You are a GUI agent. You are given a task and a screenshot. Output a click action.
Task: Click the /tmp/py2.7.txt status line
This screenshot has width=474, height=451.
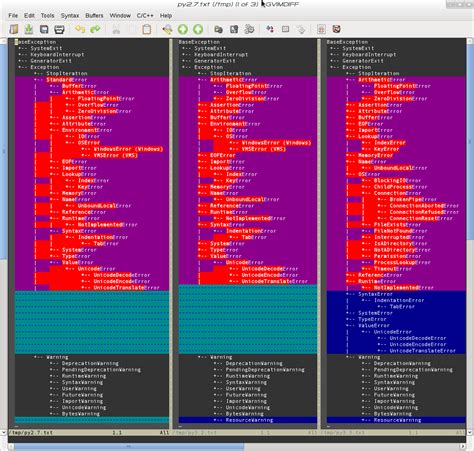[89, 433]
